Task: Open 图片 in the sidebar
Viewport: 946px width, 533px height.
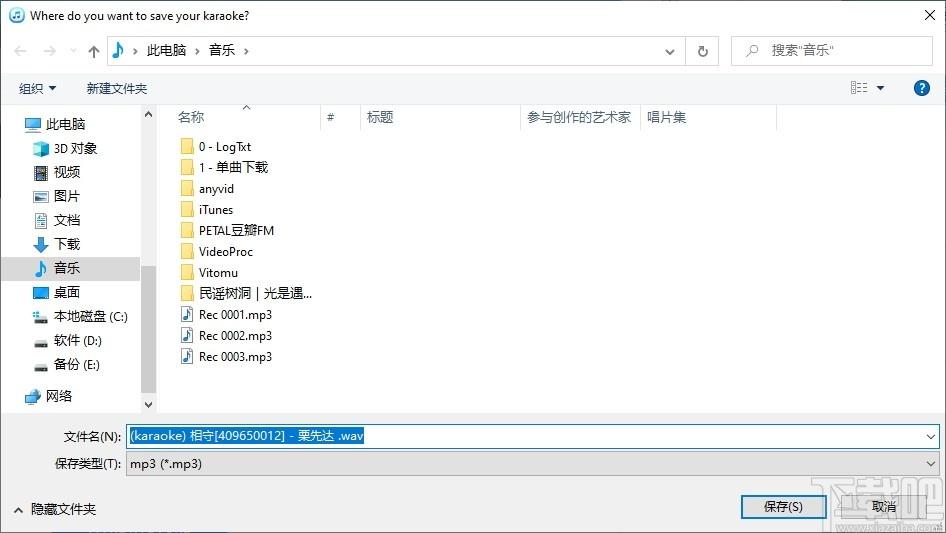Action: click(57, 196)
